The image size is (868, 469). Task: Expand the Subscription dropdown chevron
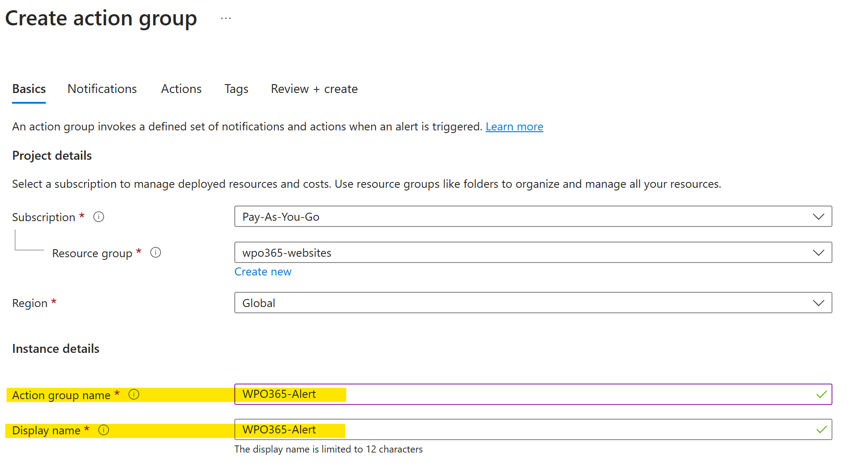coord(819,217)
